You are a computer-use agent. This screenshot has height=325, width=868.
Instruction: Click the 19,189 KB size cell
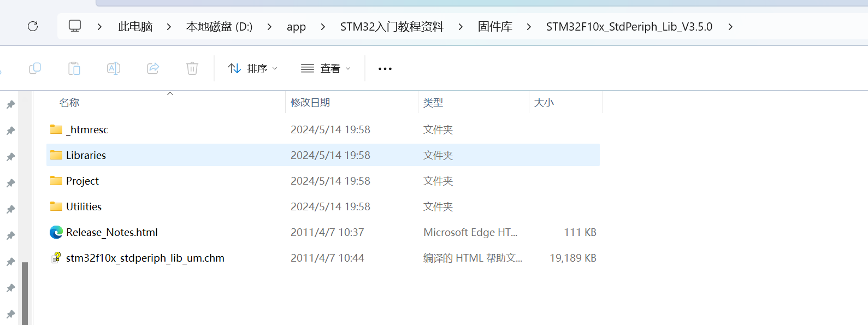(573, 258)
